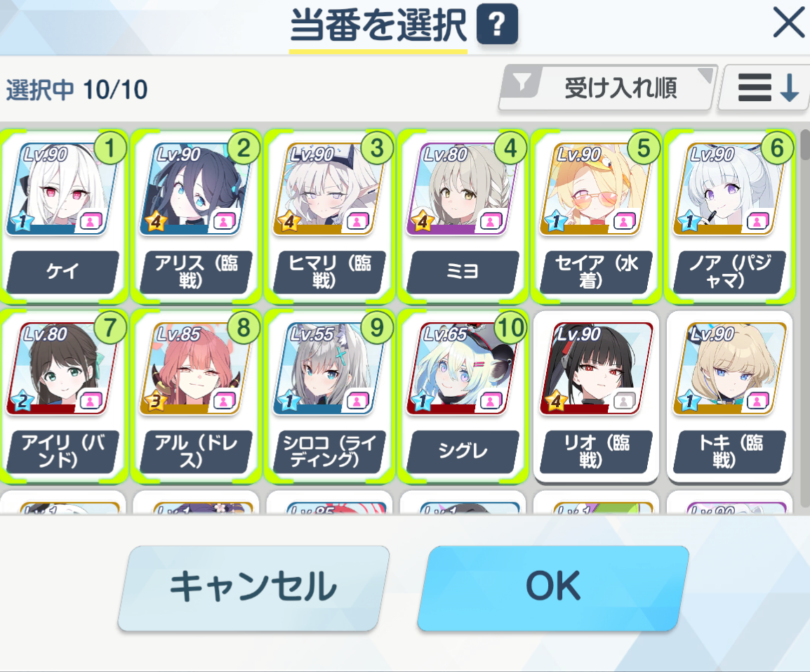810x672 pixels.
Task: Click star badge on ミヨ portrait
Action: (x=423, y=222)
